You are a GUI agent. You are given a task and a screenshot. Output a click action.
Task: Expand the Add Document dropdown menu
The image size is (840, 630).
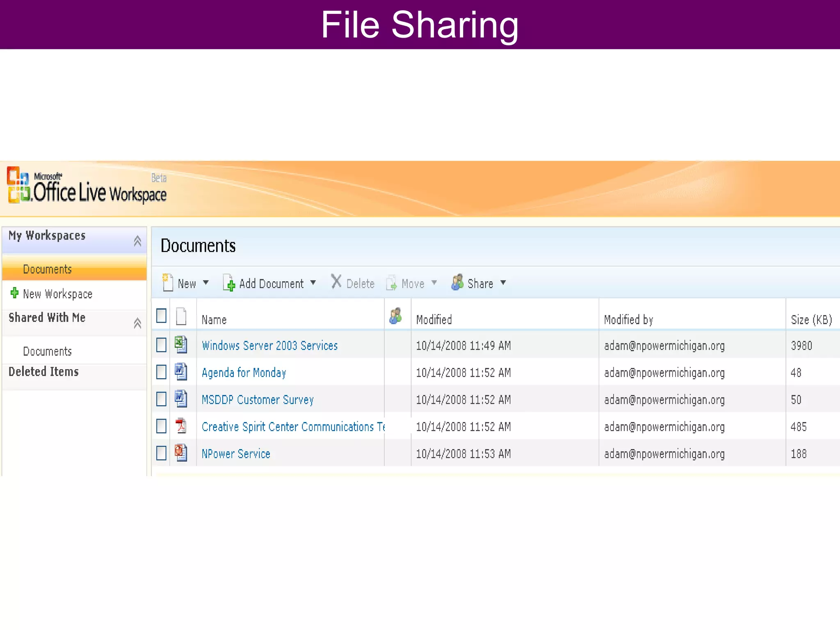[313, 283]
